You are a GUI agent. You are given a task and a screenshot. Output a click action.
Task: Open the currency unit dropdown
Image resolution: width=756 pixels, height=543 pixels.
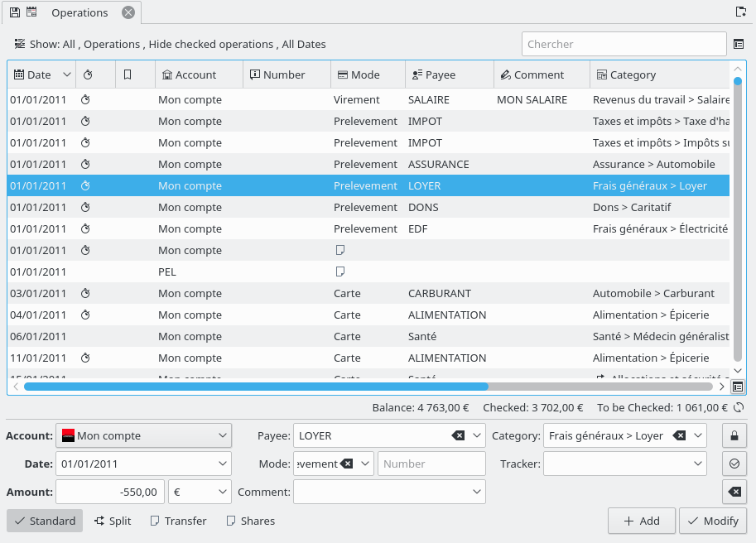click(x=200, y=492)
